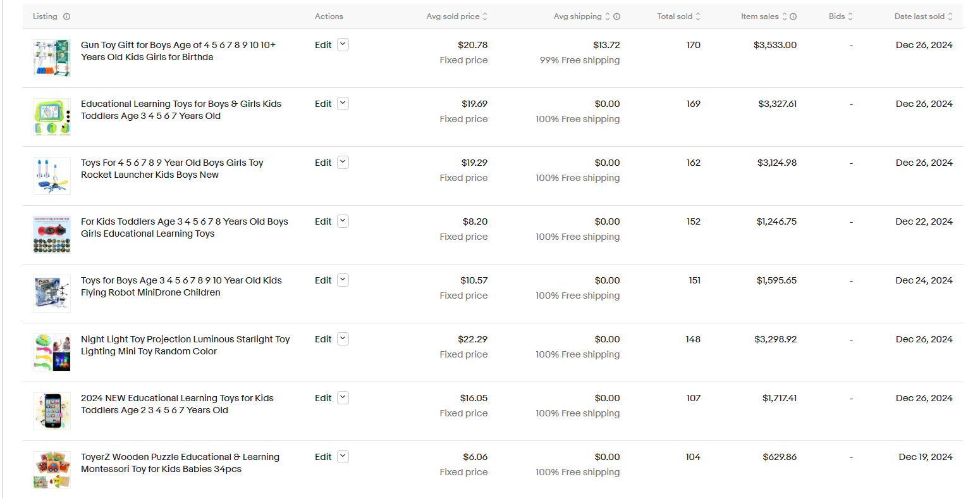Sort by Date last sold arrows
Image resolution: width=980 pixels, height=498 pixels.
coord(950,16)
